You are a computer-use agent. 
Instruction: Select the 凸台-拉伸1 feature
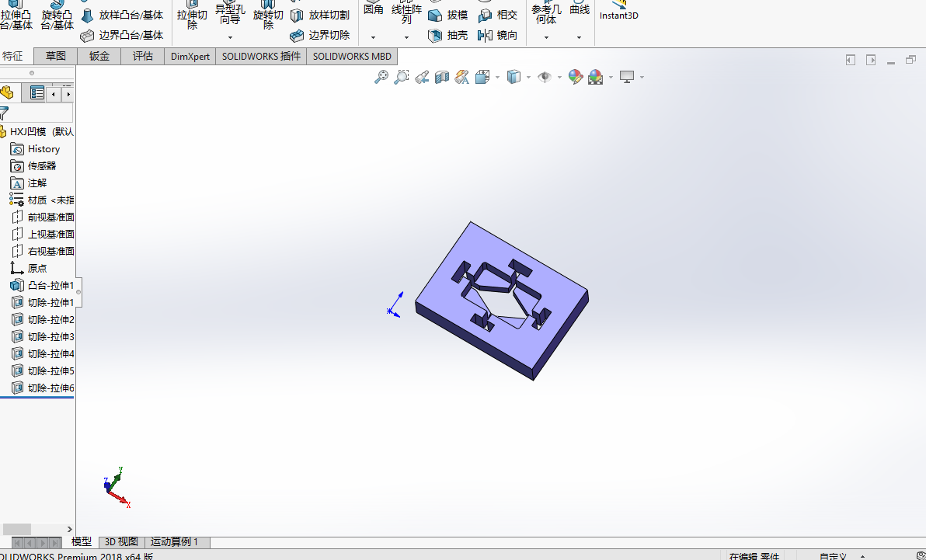(42, 285)
